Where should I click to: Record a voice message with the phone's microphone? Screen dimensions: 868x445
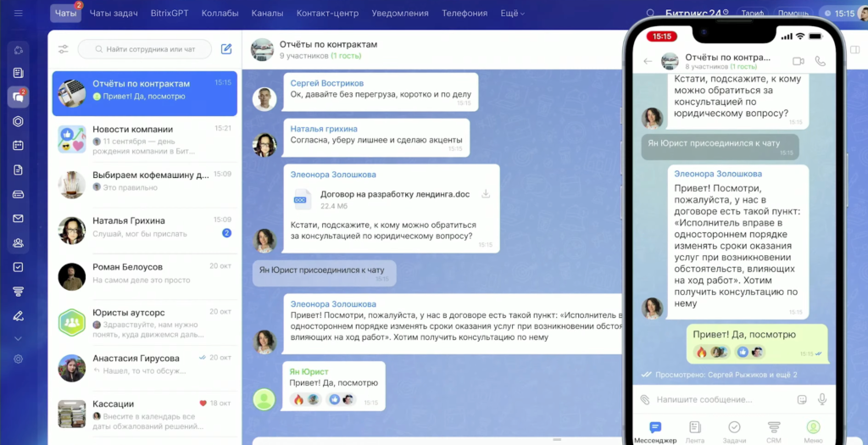click(x=822, y=399)
